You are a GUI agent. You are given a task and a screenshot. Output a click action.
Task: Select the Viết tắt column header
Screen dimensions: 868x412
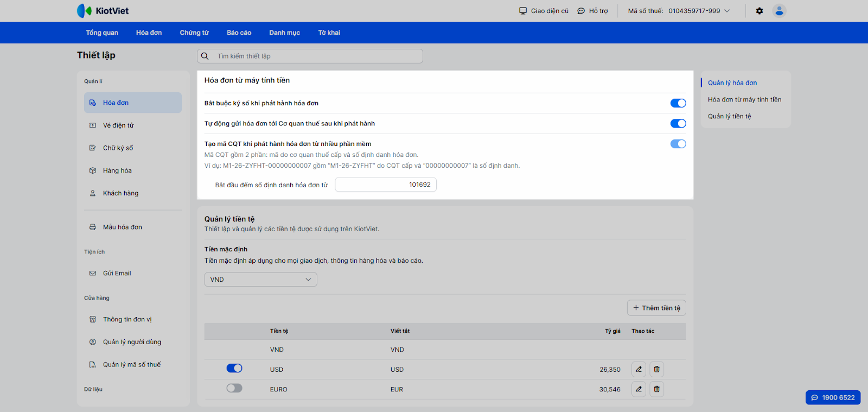400,331
